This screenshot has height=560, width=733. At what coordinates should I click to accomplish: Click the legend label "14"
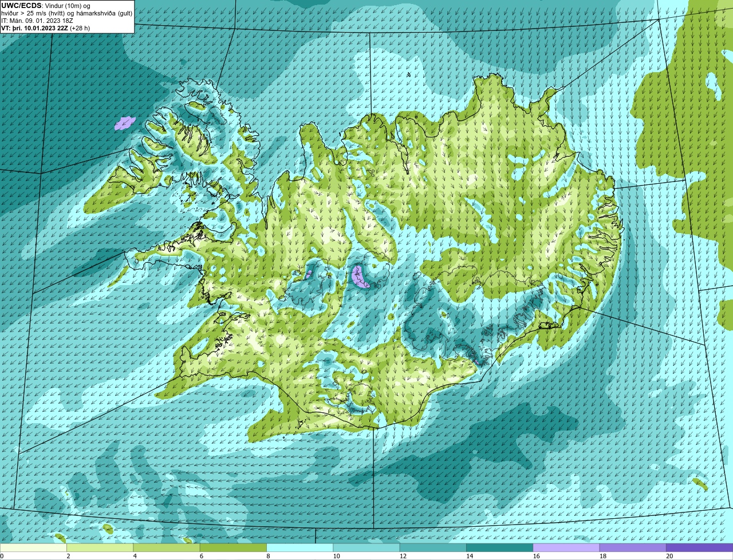(469, 556)
